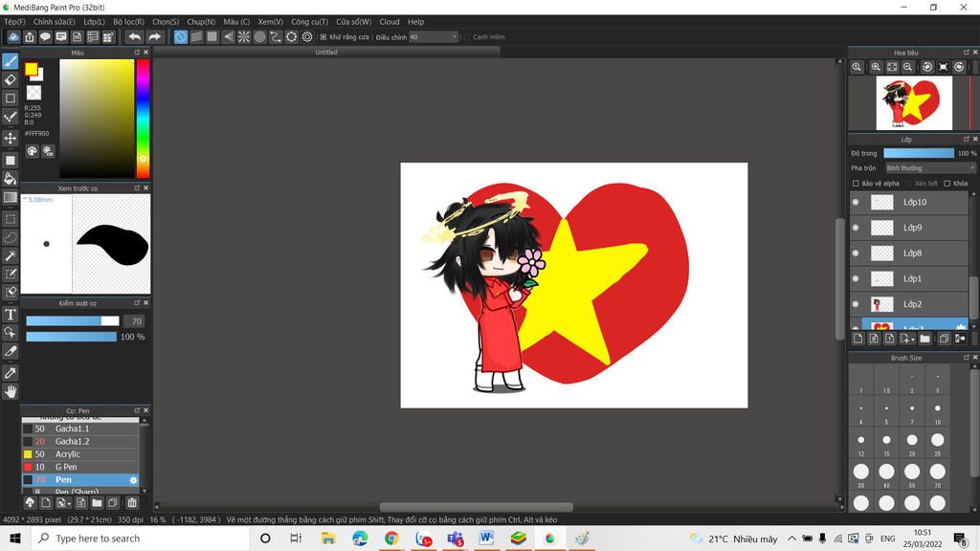This screenshot has width=980, height=551.
Task: Click the Redo arrow in toolbar
Action: (x=154, y=37)
